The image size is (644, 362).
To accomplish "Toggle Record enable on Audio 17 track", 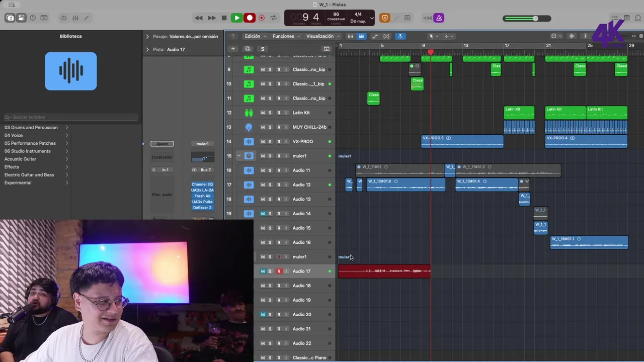I will tap(279, 271).
